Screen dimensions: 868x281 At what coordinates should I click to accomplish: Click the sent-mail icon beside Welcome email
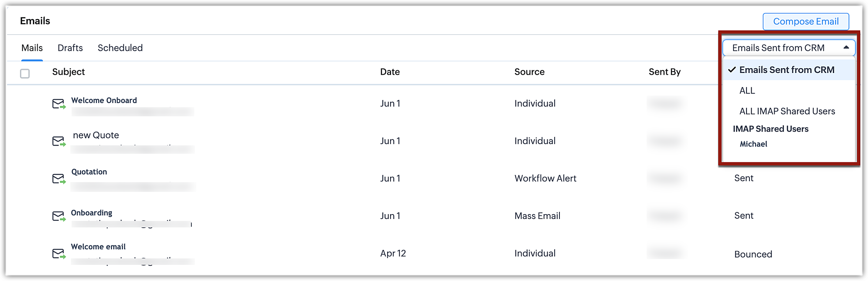(59, 253)
